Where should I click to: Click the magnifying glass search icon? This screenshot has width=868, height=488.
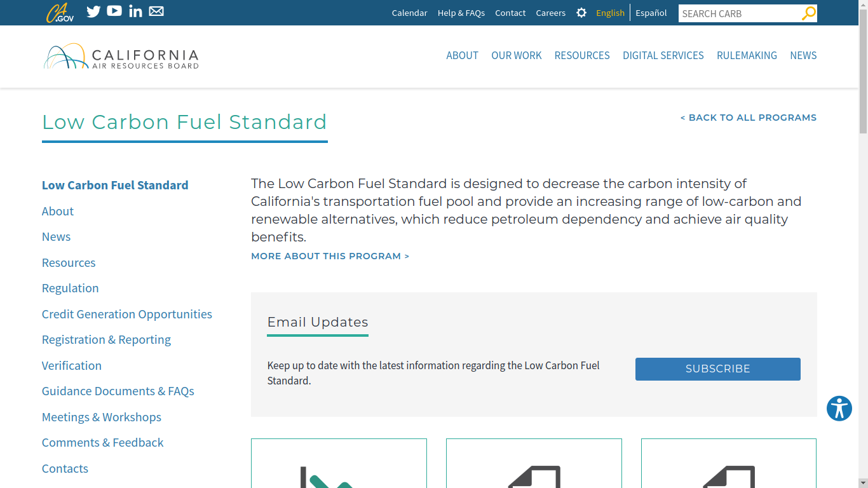808,13
